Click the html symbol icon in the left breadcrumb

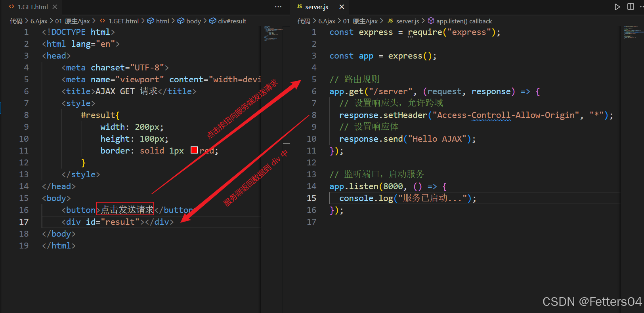point(151,21)
